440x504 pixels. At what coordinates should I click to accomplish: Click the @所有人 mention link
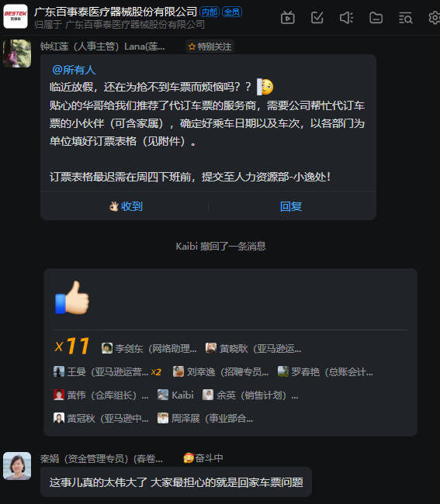(74, 70)
